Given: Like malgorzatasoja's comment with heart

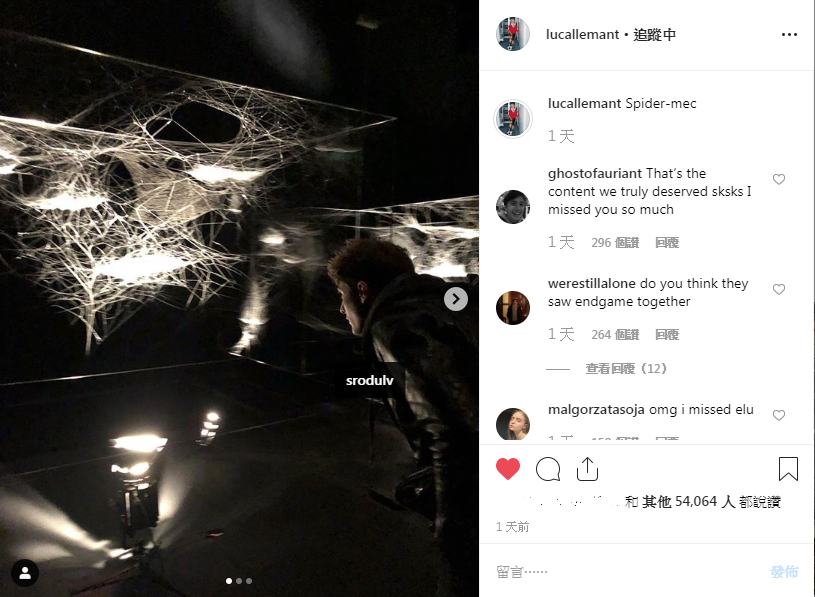Looking at the screenshot, I should [x=779, y=415].
